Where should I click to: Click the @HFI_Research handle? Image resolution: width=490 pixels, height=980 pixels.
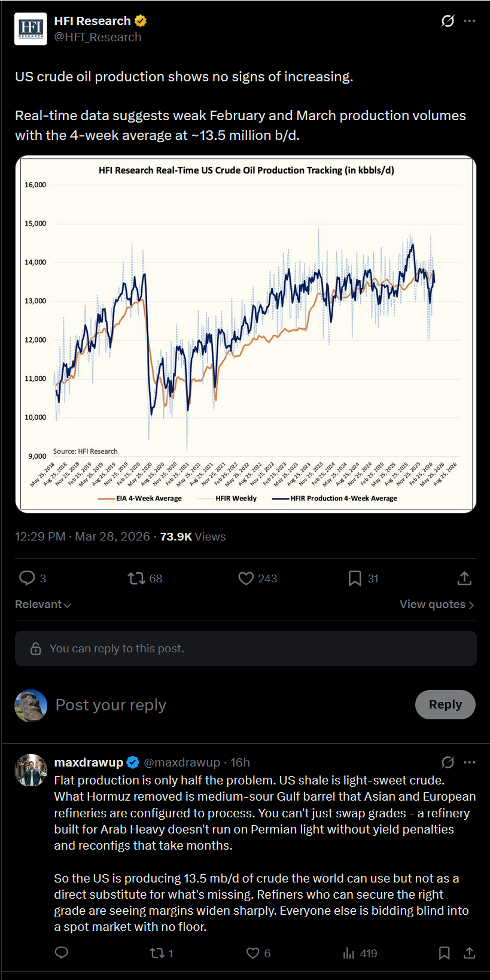98,37
